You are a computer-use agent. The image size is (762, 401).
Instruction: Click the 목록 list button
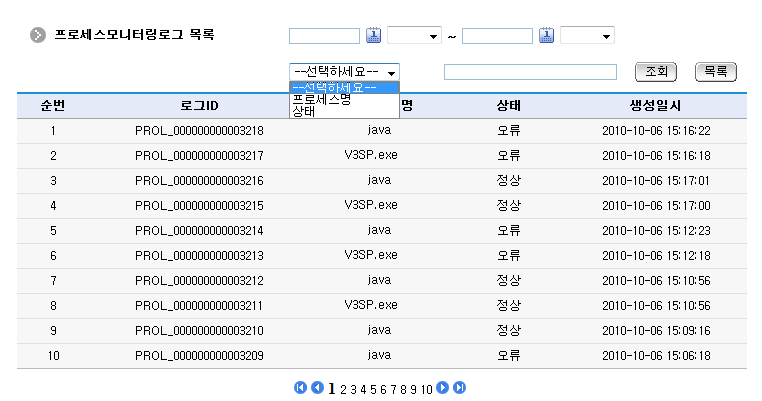click(715, 72)
